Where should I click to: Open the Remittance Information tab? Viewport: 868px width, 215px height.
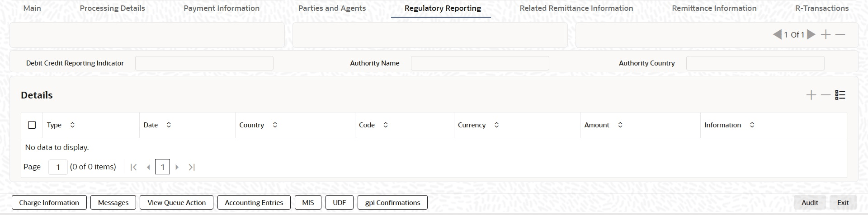[714, 8]
